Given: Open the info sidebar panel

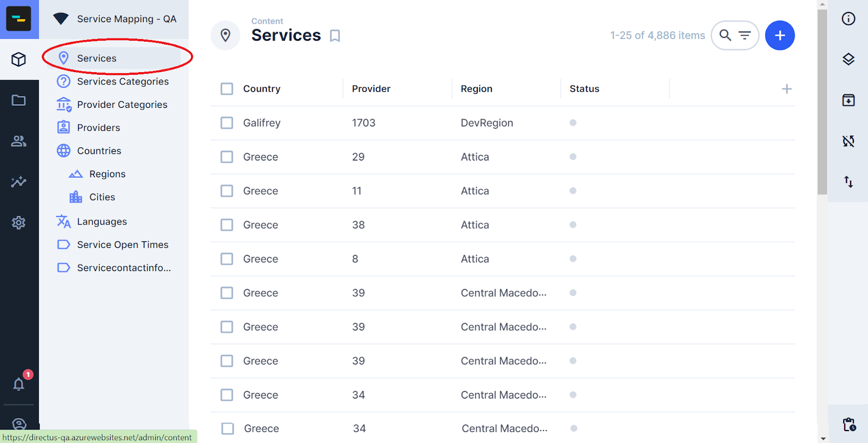Looking at the screenshot, I should (848, 19).
